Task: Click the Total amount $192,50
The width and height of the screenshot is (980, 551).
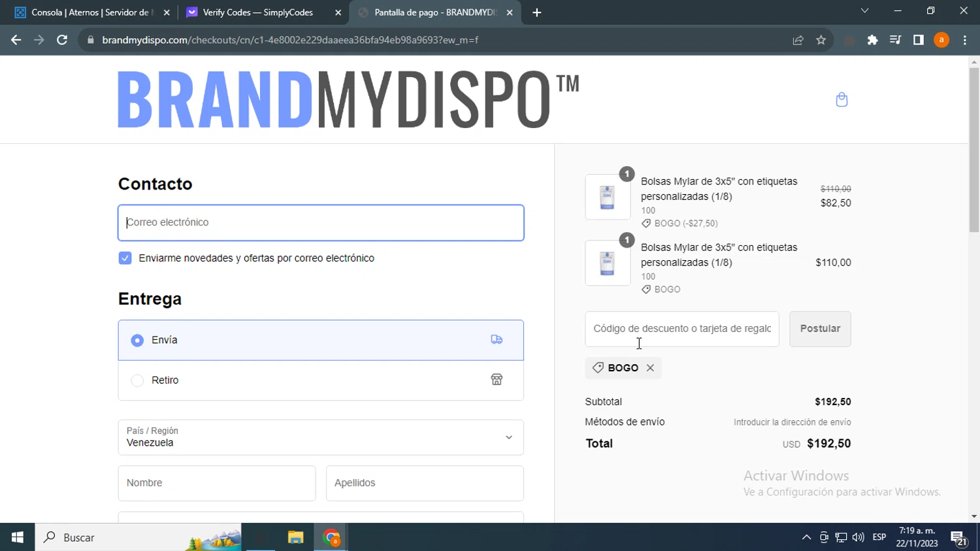Action: click(829, 443)
